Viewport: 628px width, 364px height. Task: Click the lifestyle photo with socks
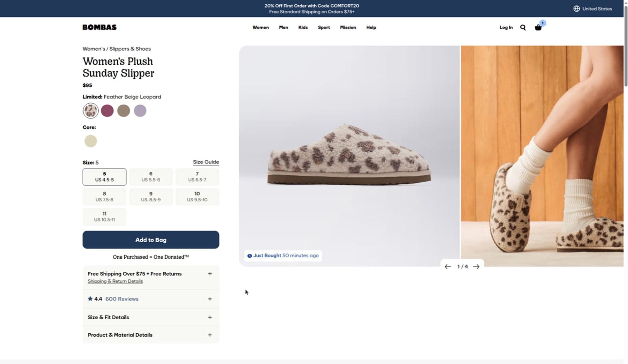[542, 156]
